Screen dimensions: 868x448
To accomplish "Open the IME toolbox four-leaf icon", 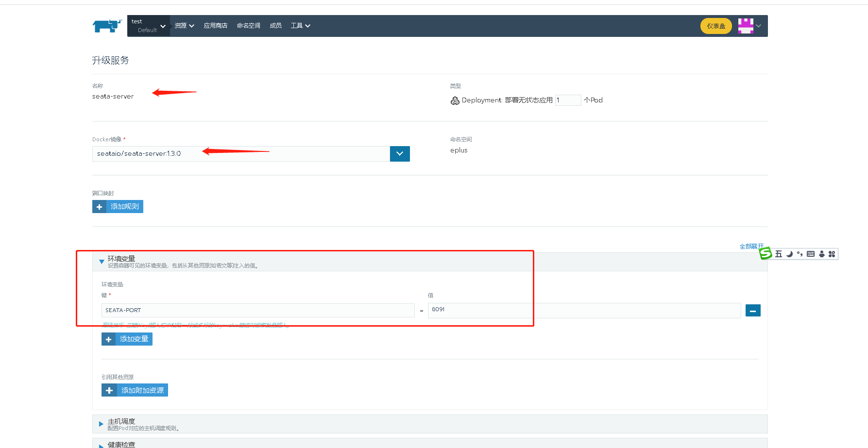I will point(832,254).
